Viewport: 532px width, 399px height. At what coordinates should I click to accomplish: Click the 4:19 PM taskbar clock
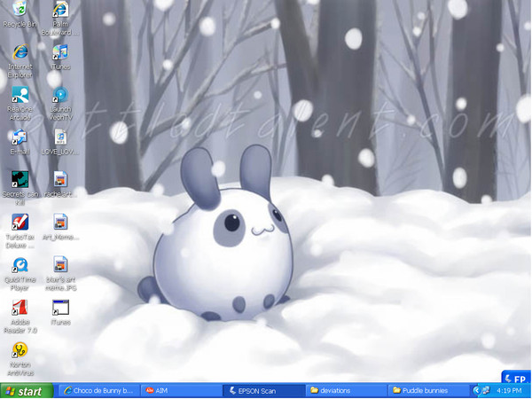pyautogui.click(x=509, y=391)
